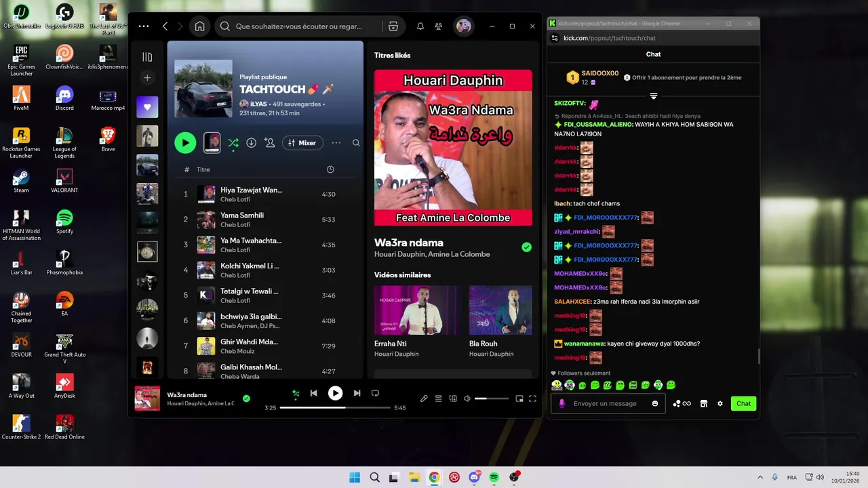Open Kick channel points icon
The width and height of the screenshot is (868, 488).
[682, 403]
